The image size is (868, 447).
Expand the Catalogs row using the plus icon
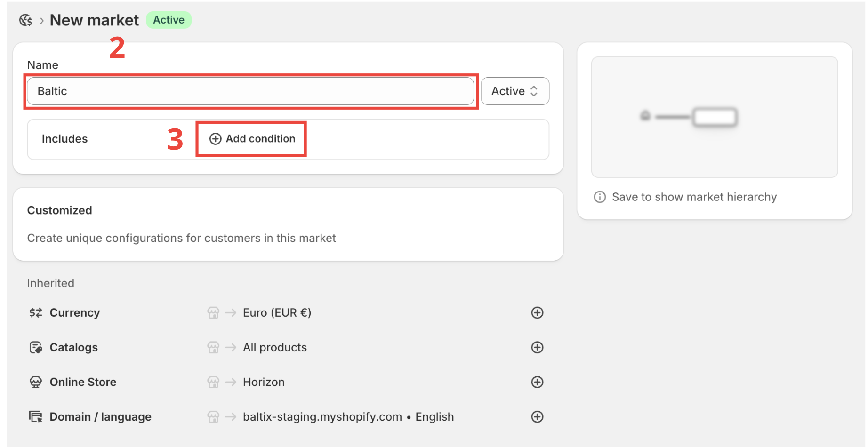tap(537, 347)
